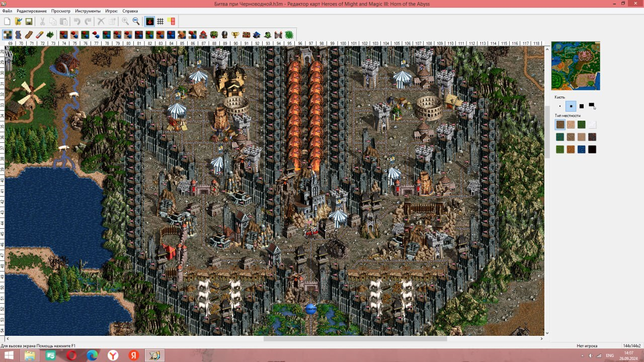Open the garrison gate objects palette

pos(278,35)
